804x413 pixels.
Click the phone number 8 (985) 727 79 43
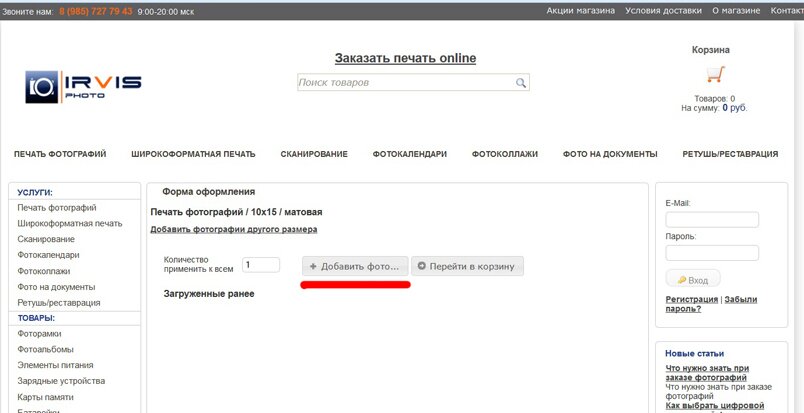click(95, 11)
